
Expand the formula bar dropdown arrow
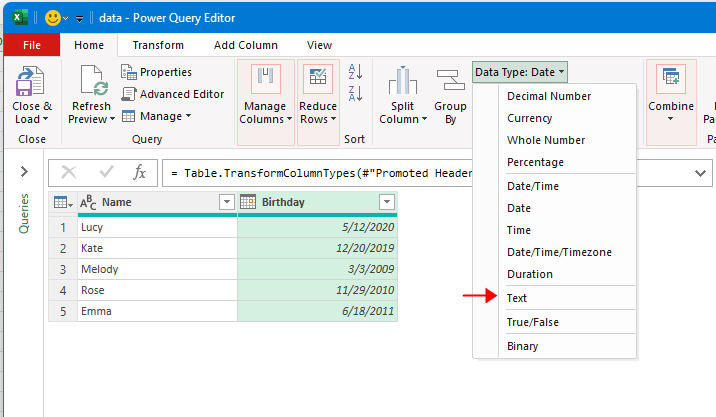(702, 172)
